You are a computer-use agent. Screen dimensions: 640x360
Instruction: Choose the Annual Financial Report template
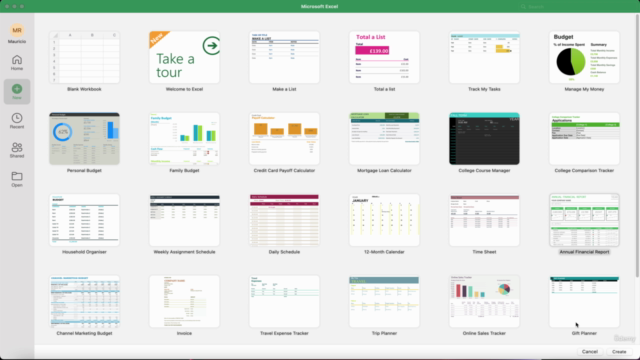point(584,220)
